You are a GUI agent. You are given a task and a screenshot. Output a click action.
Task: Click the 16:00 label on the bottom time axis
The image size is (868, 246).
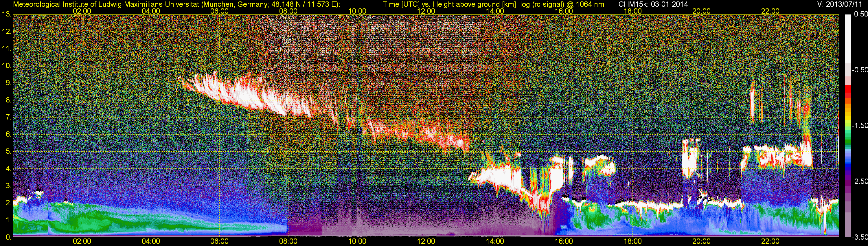(564, 242)
